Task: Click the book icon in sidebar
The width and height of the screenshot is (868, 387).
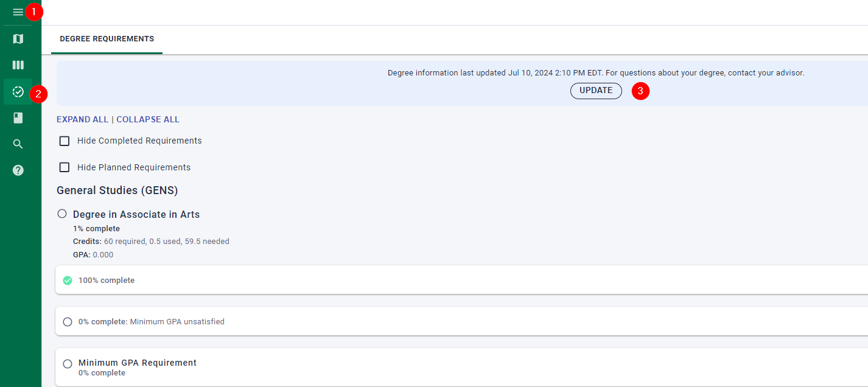Action: 18,118
